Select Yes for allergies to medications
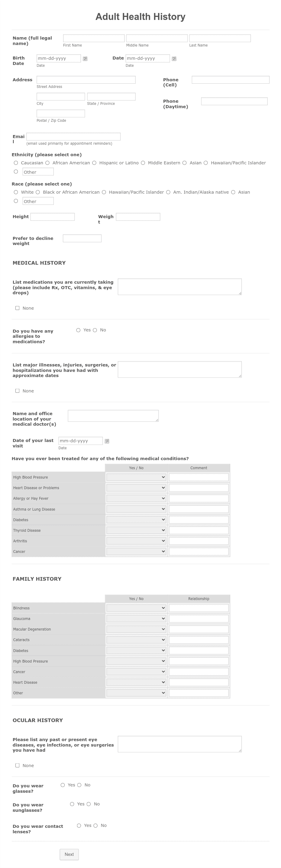281x868 pixels. pos(78,330)
